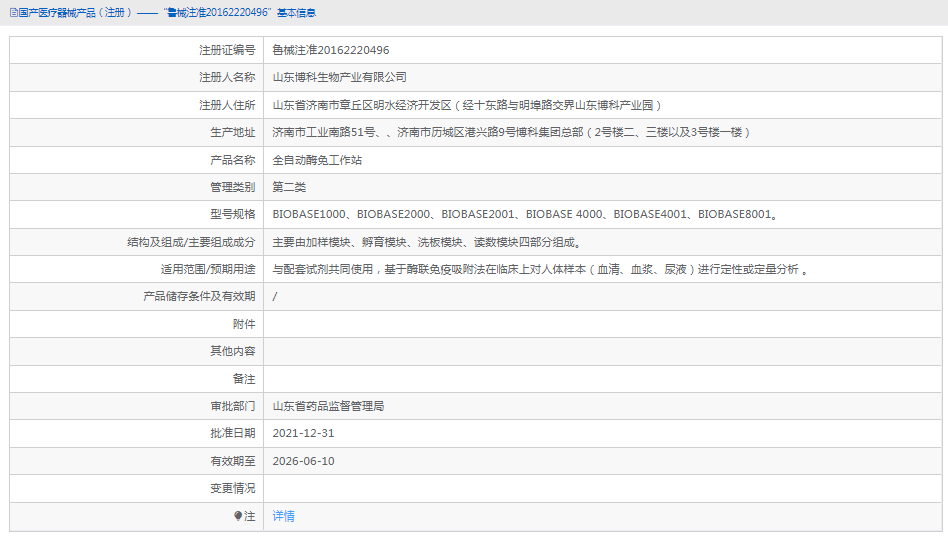The image size is (948, 538).
Task: Open the 详情 link in the 注 row
Action: pyautogui.click(x=283, y=516)
